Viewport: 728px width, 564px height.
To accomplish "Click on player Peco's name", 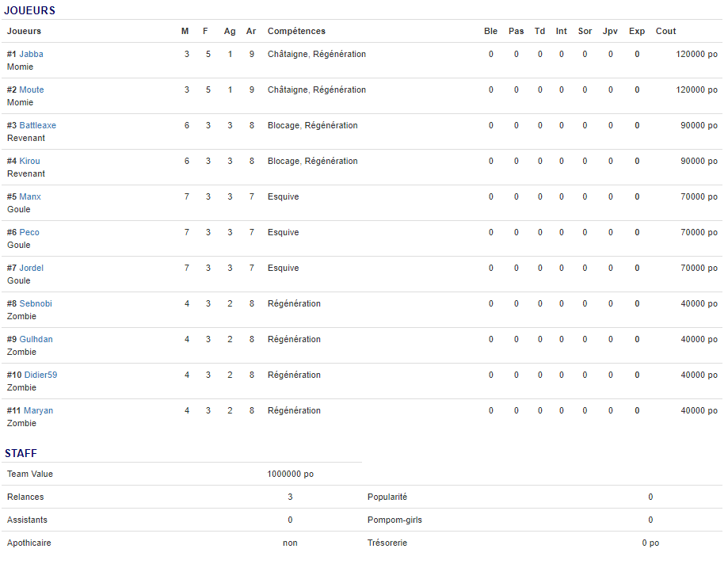I will point(29,232).
